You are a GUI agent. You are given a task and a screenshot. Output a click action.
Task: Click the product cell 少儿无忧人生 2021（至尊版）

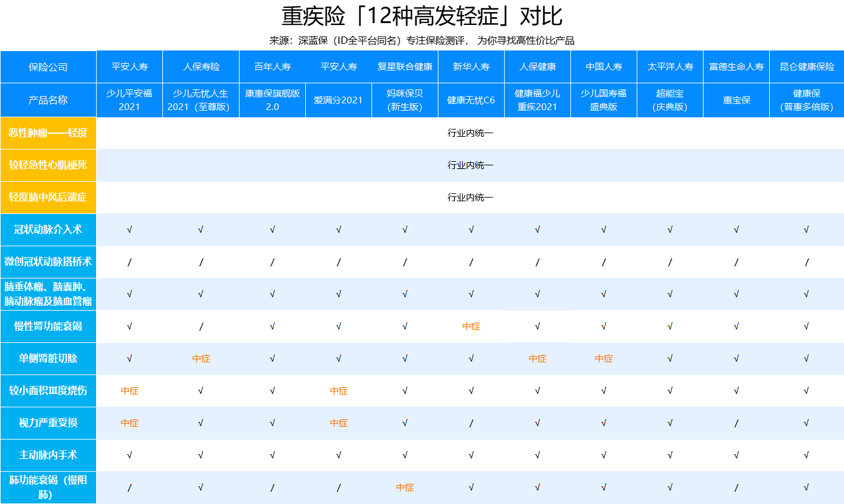click(201, 100)
